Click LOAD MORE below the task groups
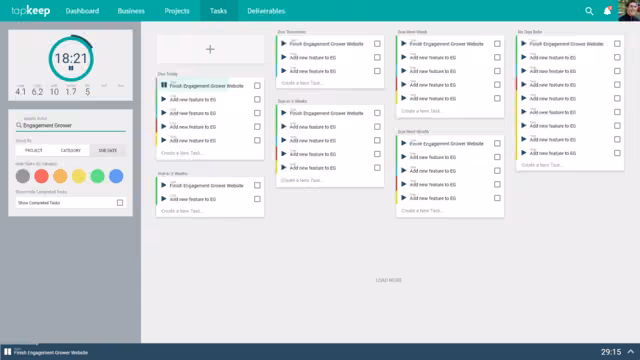The height and width of the screenshot is (360, 640). 389,280
